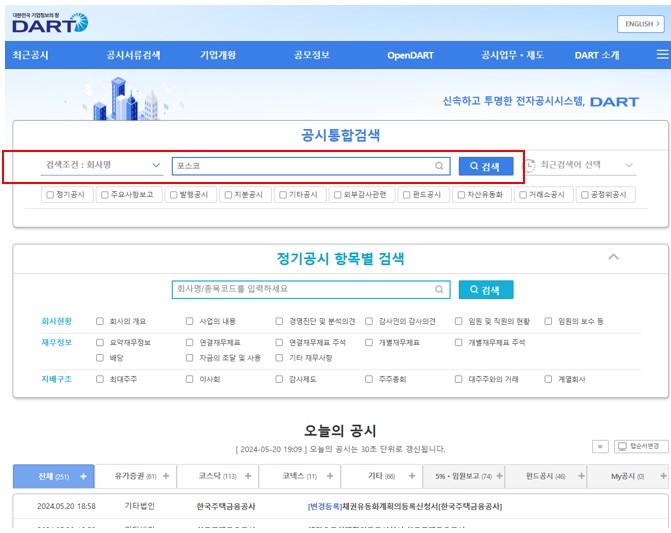Open the 공모정보 menu
The image size is (671, 533).
[312, 55]
